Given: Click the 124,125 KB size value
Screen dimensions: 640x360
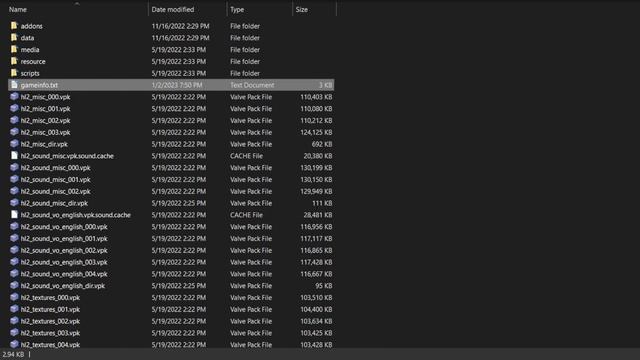Looking at the screenshot, I should (316, 133).
